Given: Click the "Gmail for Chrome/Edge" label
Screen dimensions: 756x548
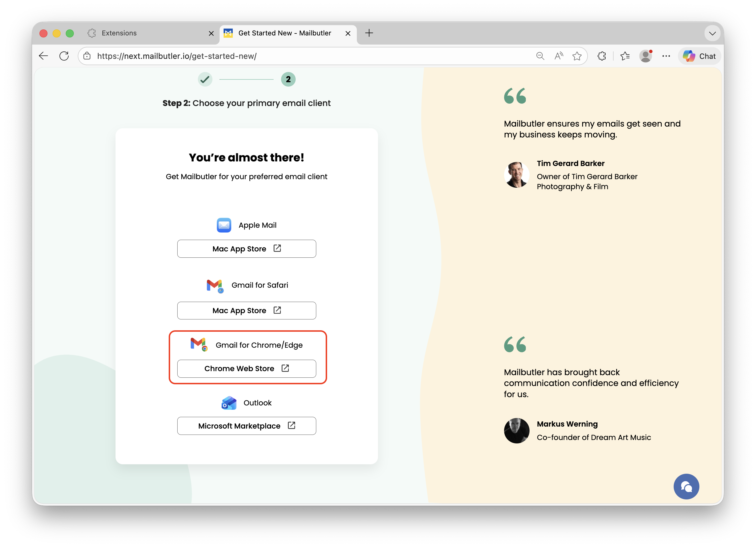Looking at the screenshot, I should 259,345.
